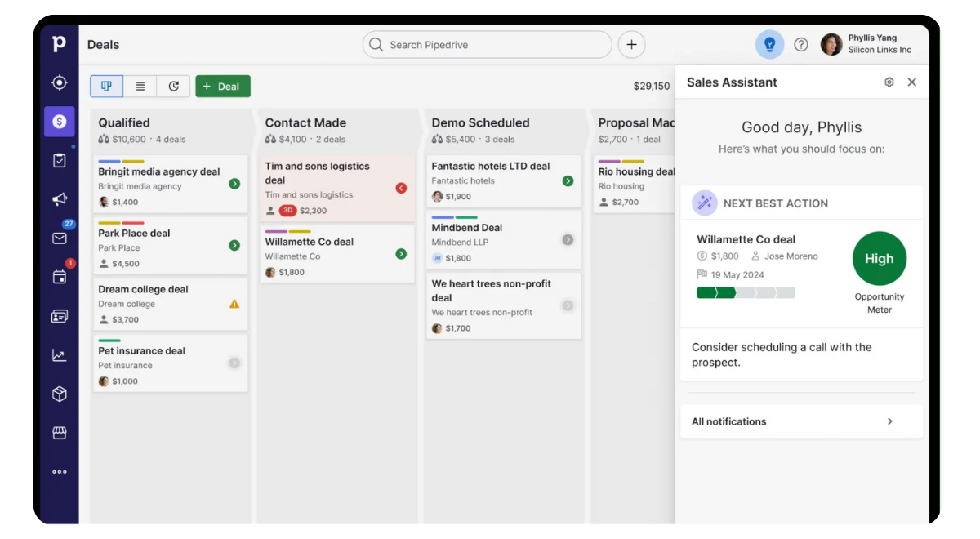The image size is (980, 539).
Task: Click purple label on Willamette Co card
Action: [x=276, y=232]
